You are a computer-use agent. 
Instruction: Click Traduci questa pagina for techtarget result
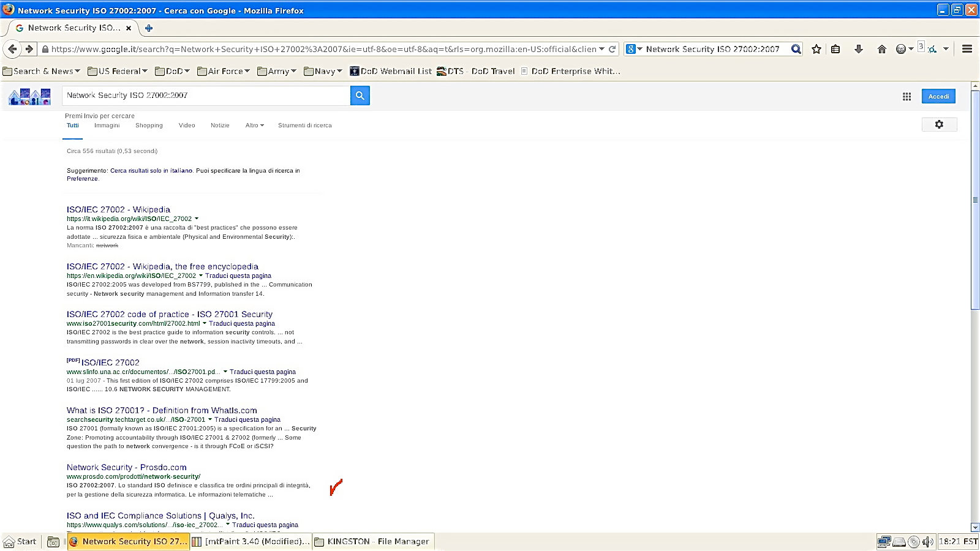click(247, 419)
